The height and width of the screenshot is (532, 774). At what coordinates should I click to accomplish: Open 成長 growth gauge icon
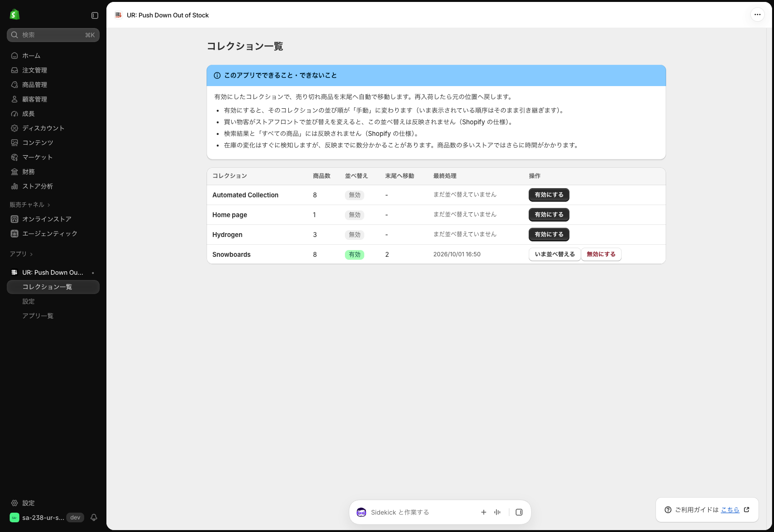(15, 114)
